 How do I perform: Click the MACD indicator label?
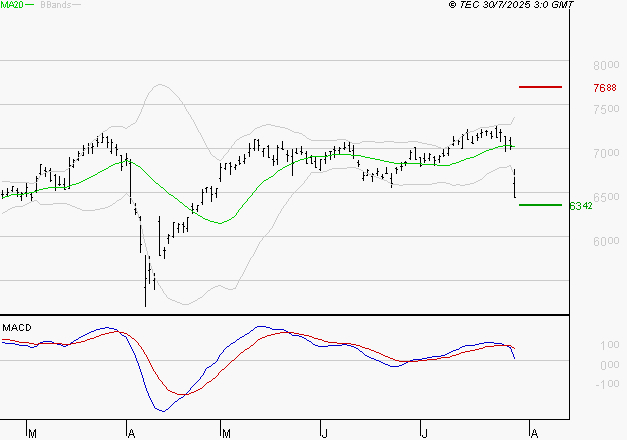coord(18,328)
